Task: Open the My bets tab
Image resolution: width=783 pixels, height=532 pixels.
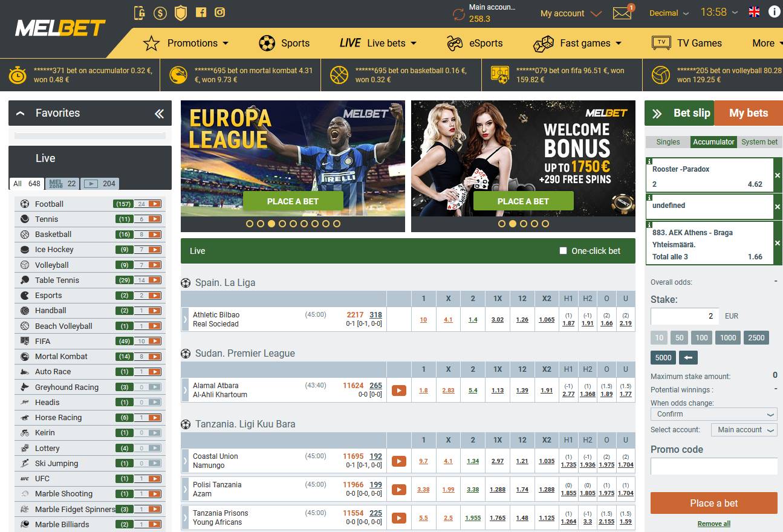Action: (749, 113)
